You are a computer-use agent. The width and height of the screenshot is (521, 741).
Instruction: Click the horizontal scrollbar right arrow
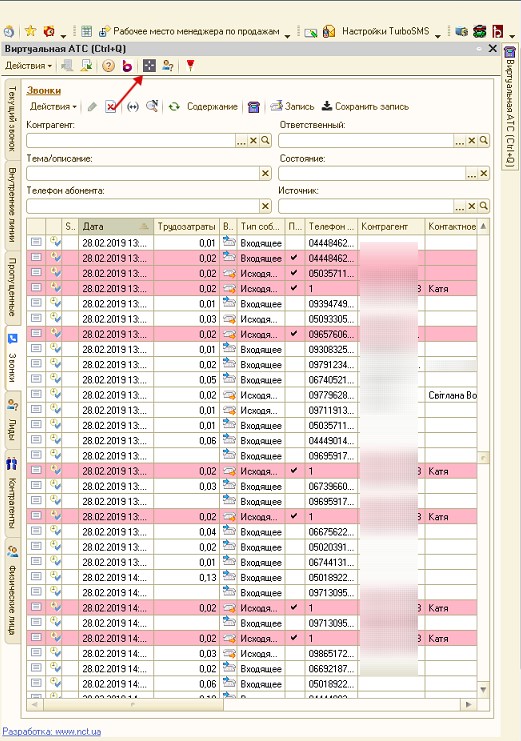(469, 705)
